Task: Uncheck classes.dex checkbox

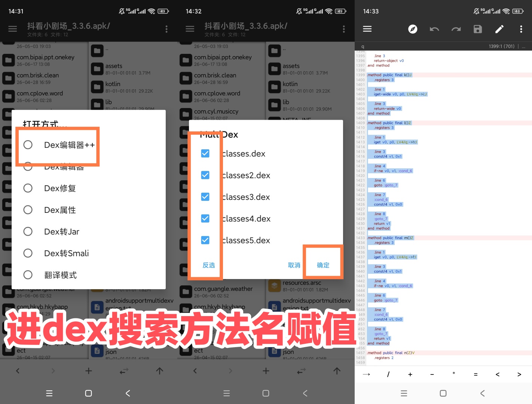Action: coord(205,153)
